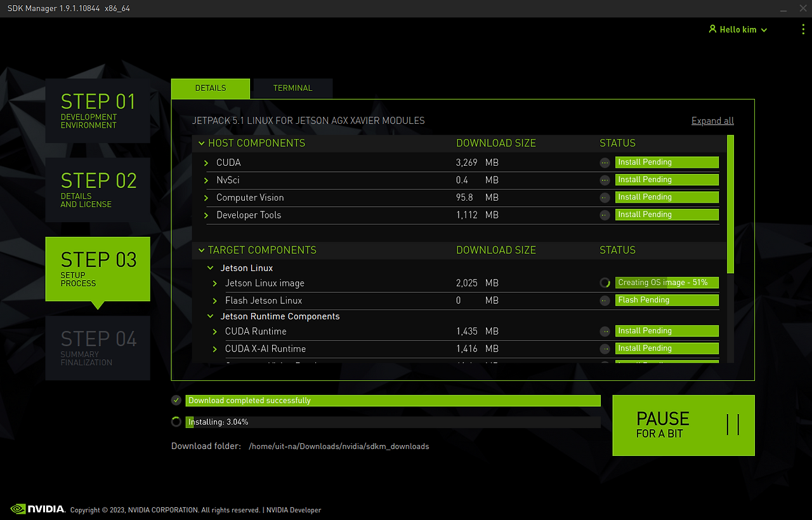
Task: Click the download folder path
Action: tap(339, 446)
